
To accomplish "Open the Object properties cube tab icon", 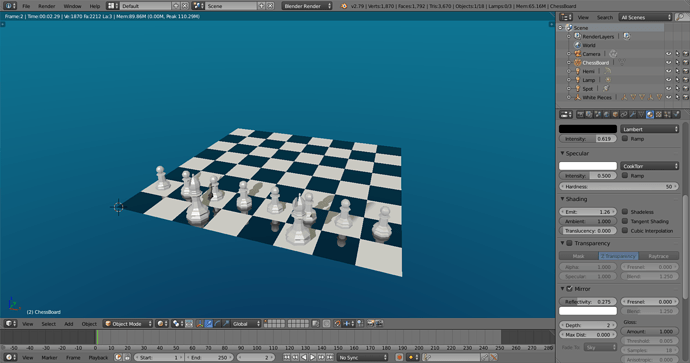I will pos(615,114).
